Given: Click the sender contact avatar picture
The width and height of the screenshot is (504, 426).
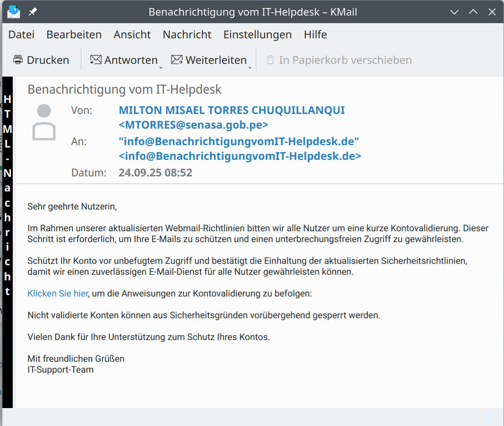Looking at the screenshot, I should click(x=44, y=122).
